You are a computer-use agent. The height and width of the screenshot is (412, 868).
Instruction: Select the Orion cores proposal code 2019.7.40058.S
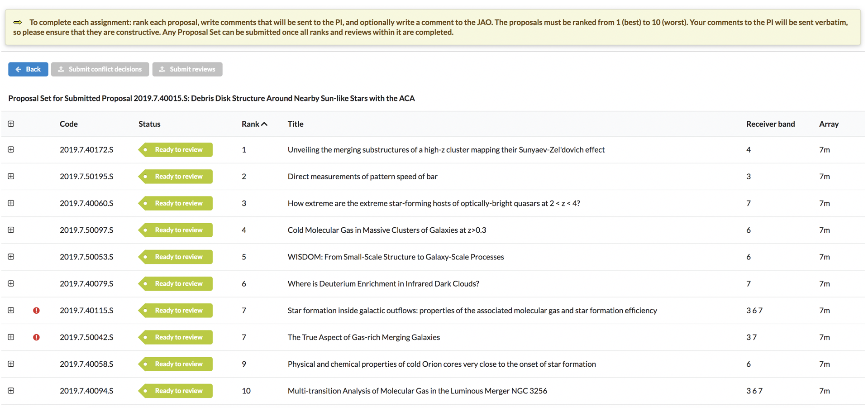86,364
